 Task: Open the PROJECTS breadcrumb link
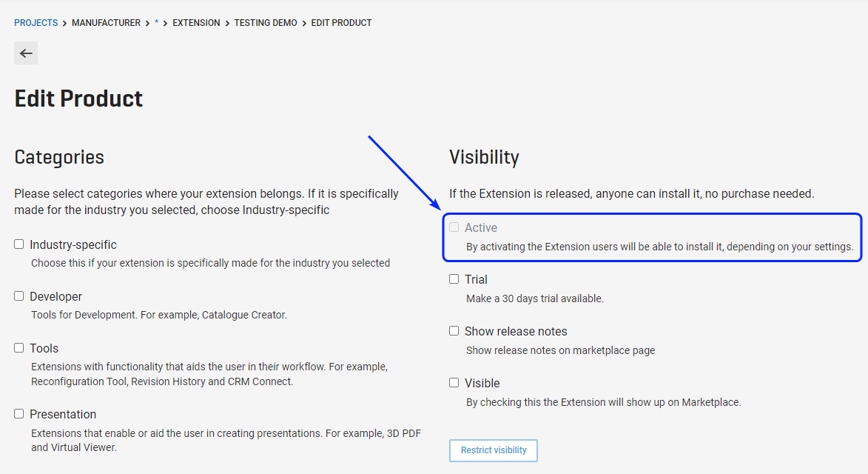click(36, 23)
